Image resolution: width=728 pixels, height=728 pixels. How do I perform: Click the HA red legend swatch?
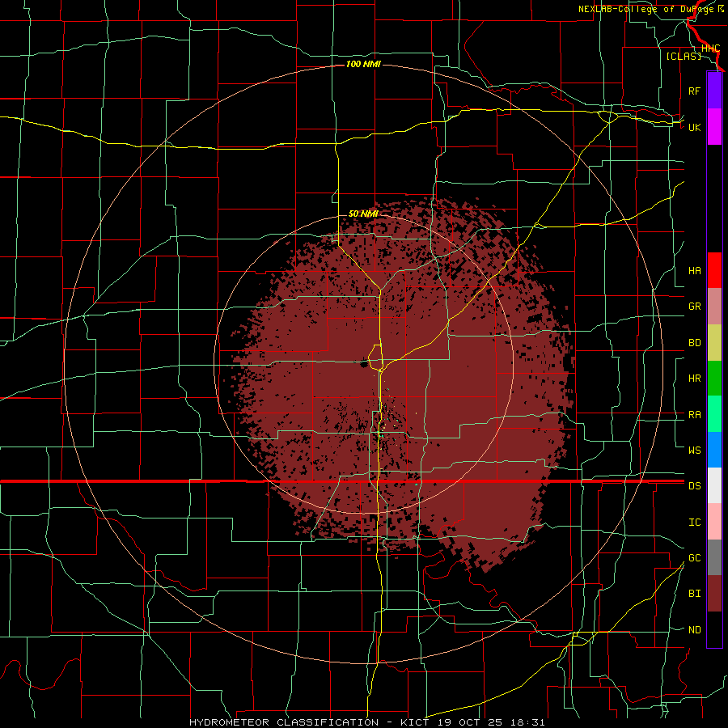pyautogui.click(x=714, y=270)
